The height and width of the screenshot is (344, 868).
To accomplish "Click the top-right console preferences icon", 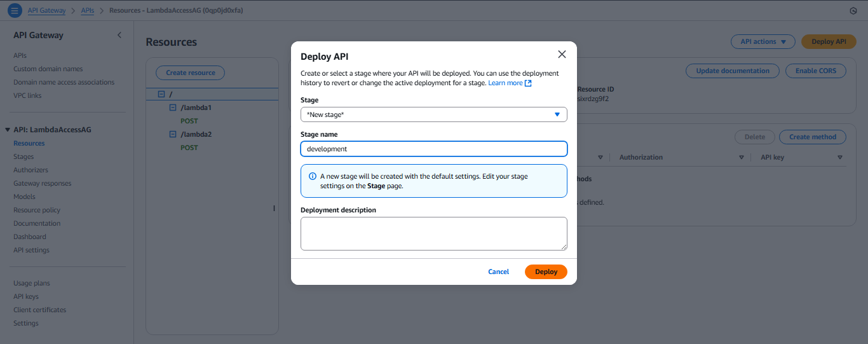I will coord(853,11).
